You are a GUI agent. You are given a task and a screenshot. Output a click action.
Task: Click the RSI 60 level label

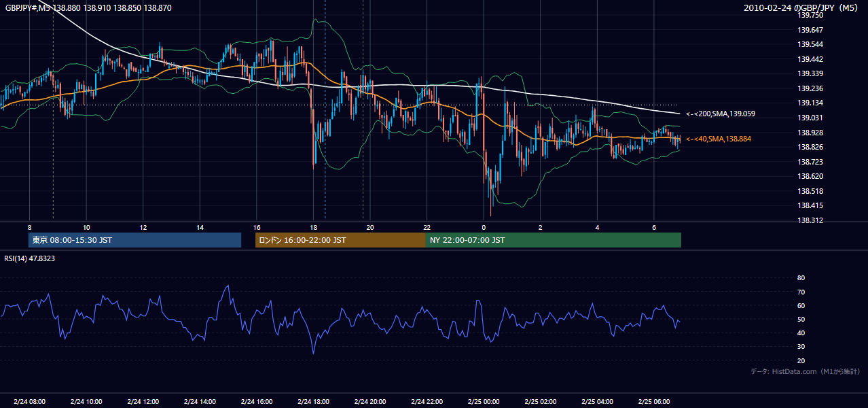pos(801,305)
